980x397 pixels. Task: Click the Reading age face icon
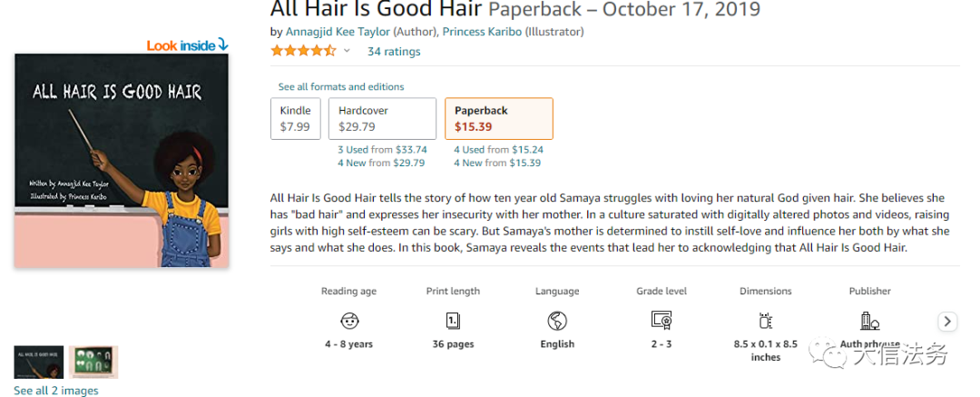[348, 321]
